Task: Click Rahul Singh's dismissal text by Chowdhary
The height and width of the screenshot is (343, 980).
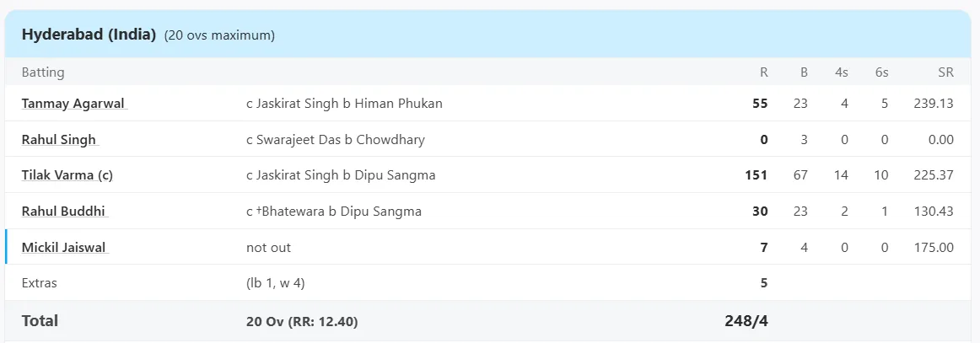Action: coord(336,139)
